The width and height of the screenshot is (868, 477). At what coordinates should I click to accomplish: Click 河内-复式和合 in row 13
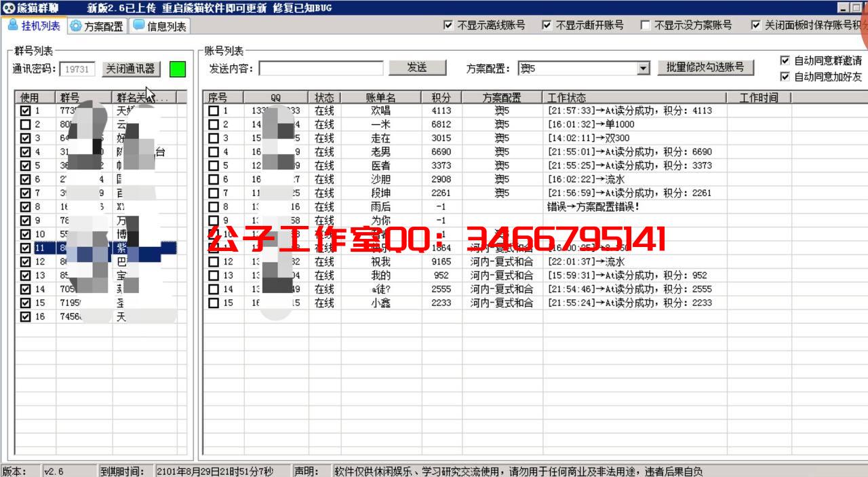(x=501, y=275)
